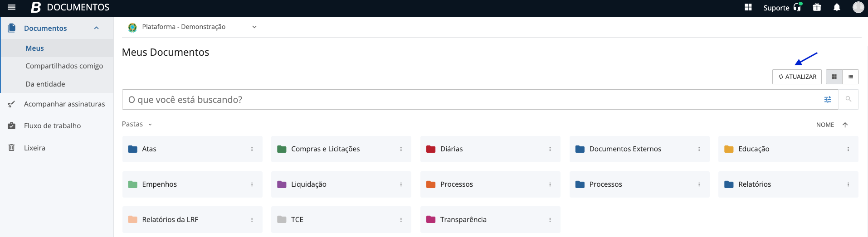The height and width of the screenshot is (237, 868).
Task: Click the magnifier search button
Action: pos(848,99)
